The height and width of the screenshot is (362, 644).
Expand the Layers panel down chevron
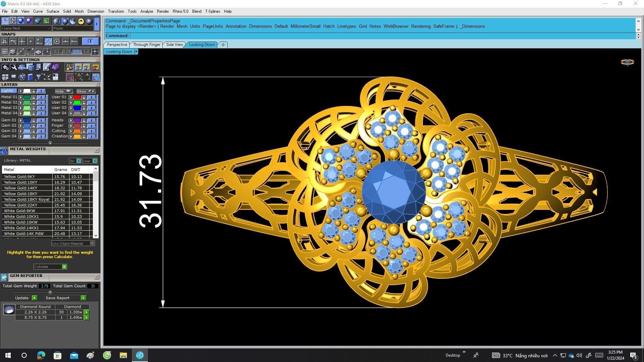point(50,143)
